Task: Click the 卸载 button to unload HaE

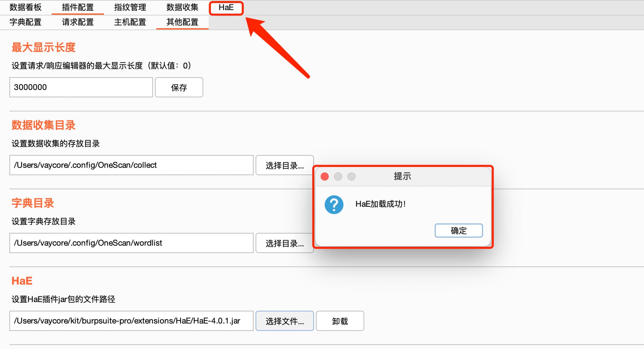Action: (340, 321)
